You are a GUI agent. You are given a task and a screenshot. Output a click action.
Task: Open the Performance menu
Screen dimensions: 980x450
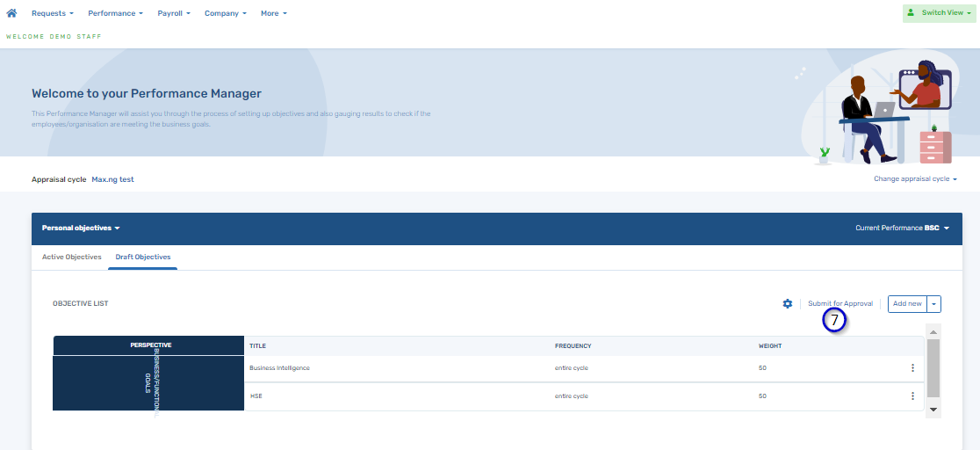[115, 13]
